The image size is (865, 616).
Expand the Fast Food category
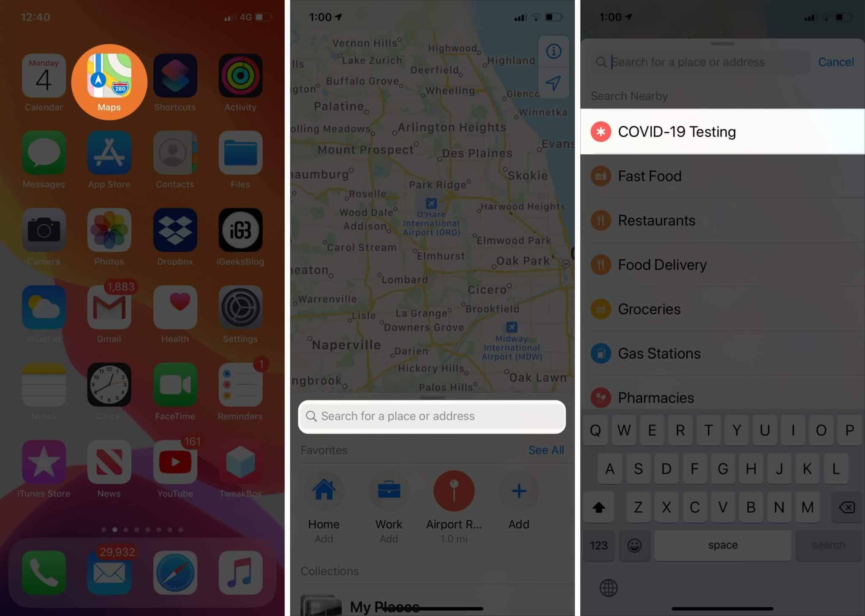tap(722, 175)
